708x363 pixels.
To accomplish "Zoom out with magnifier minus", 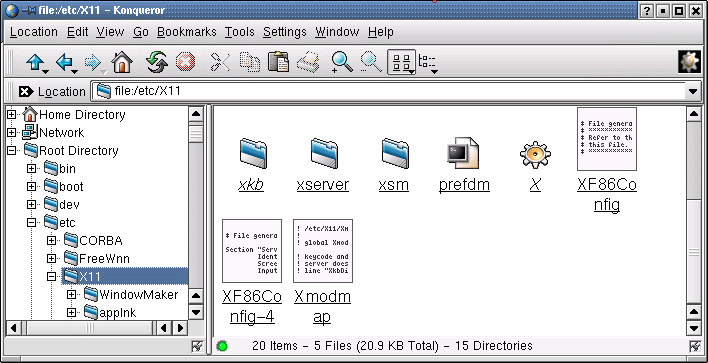I will click(x=371, y=62).
